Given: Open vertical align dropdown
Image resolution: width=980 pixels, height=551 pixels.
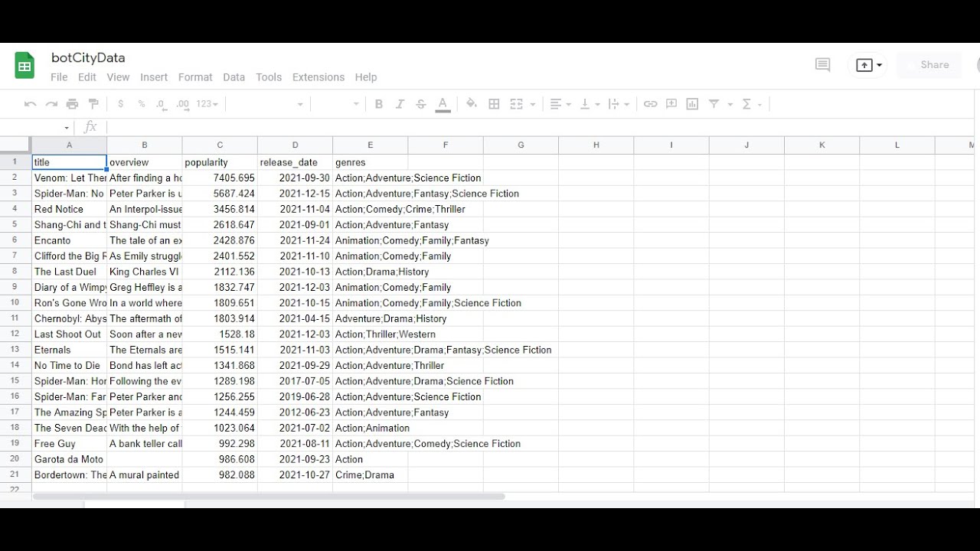Looking at the screenshot, I should point(590,104).
